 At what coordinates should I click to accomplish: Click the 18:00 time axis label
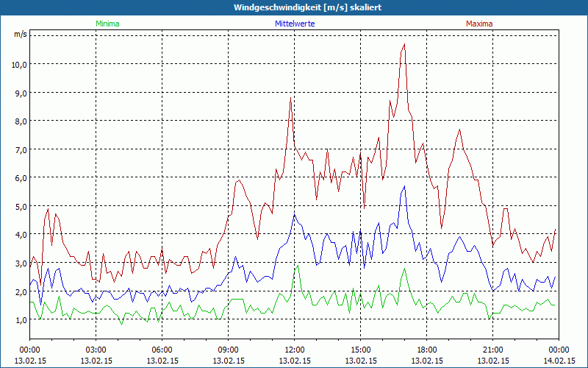point(427,350)
